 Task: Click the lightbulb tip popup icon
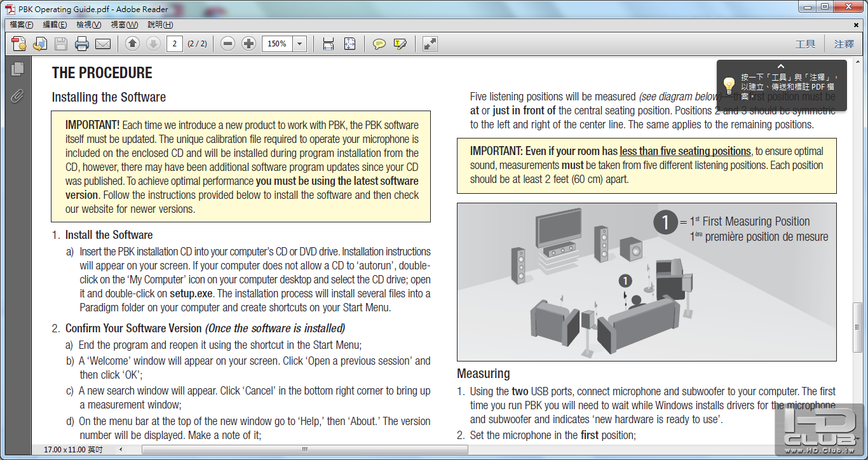tap(729, 86)
